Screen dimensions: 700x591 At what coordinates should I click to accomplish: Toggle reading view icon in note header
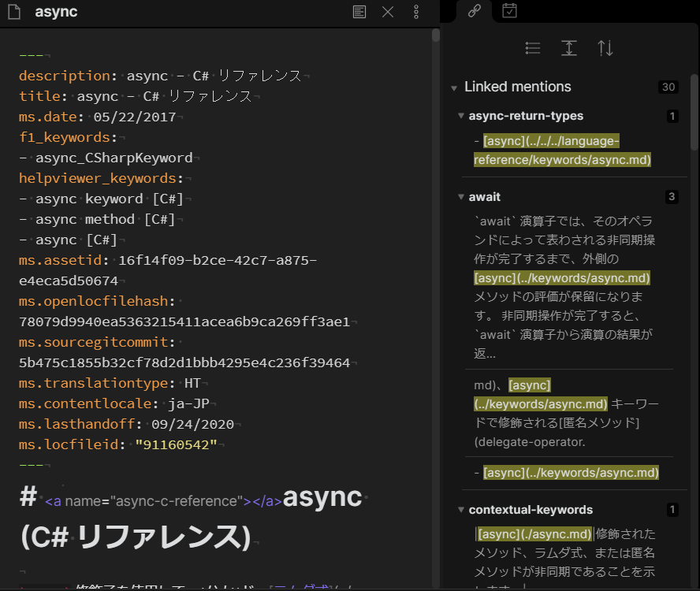(x=359, y=12)
